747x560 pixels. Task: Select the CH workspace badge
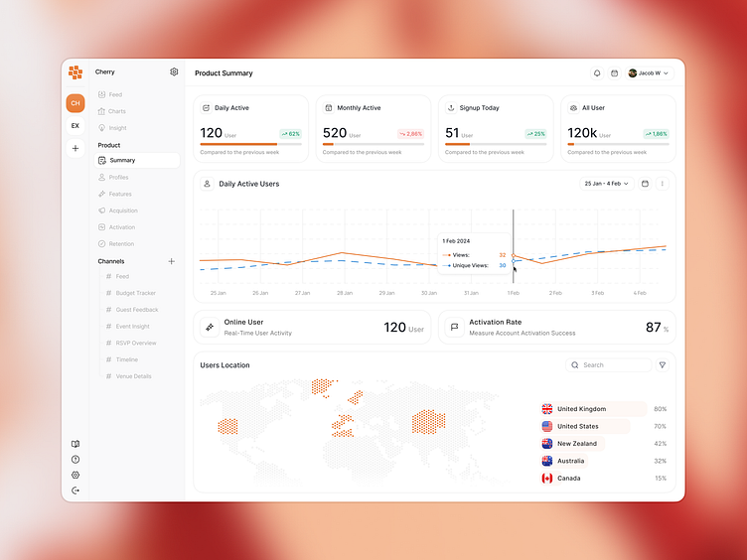coord(75,103)
